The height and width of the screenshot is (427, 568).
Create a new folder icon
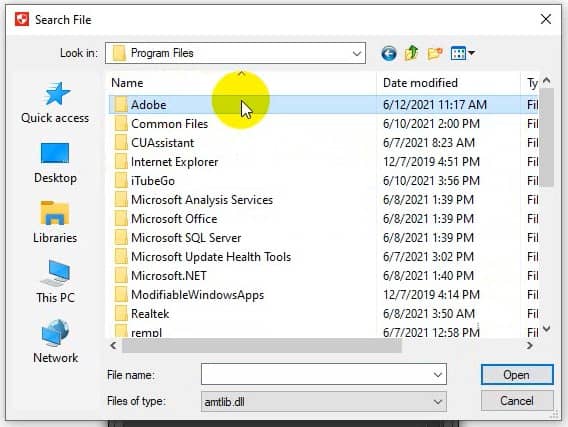coord(435,54)
